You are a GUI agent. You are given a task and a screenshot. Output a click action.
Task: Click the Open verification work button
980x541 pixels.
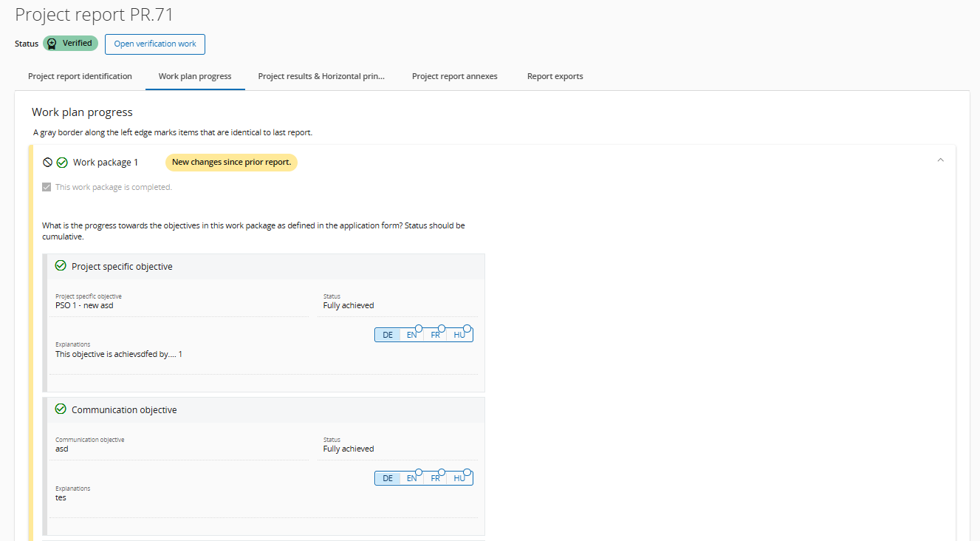click(x=155, y=44)
